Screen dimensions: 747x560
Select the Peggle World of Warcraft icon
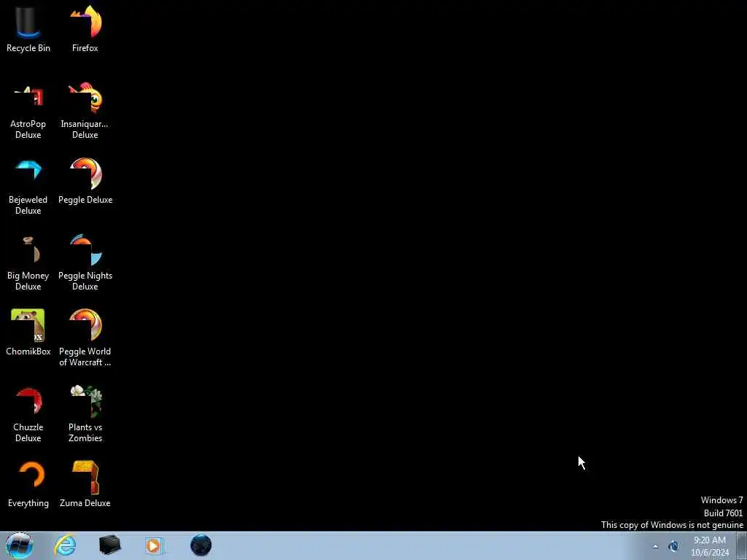click(85, 338)
